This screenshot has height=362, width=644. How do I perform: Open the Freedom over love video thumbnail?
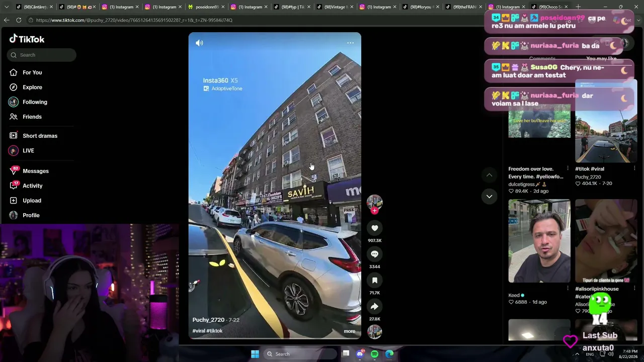pyautogui.click(x=539, y=121)
